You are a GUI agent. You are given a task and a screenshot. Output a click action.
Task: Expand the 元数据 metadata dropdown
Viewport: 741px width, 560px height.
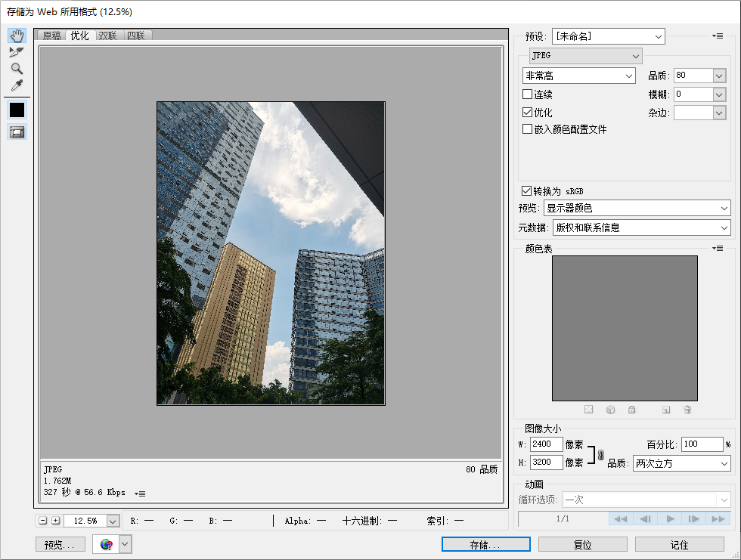point(642,227)
